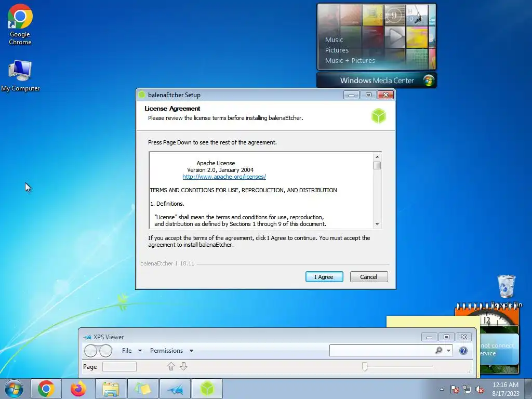The height and width of the screenshot is (399, 532).
Task: Open Chrome from the taskbar
Action: pyautogui.click(x=46, y=389)
